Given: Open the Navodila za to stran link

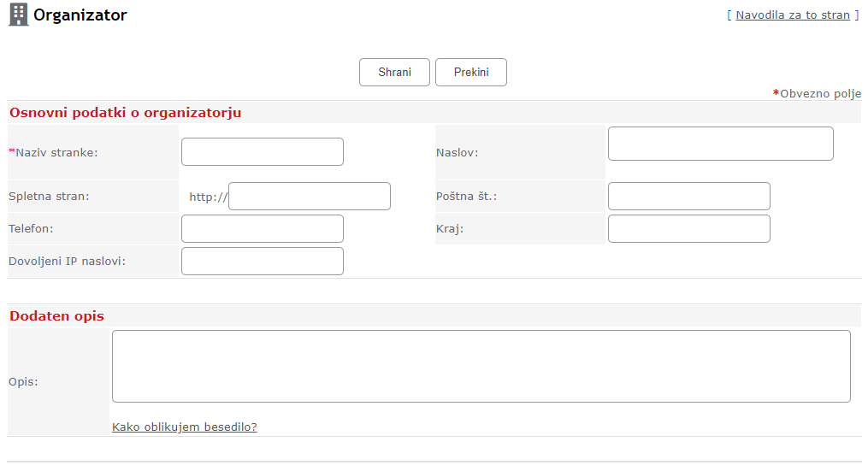Looking at the screenshot, I should click(793, 15).
